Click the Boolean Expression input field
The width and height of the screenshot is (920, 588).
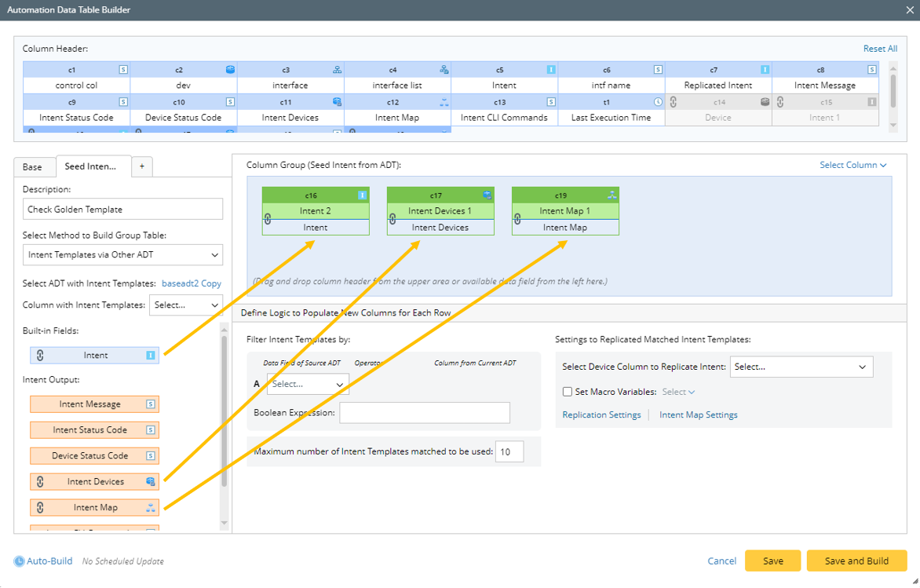pyautogui.click(x=425, y=412)
